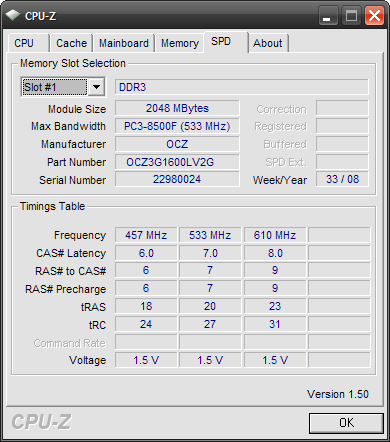This screenshot has width=390, height=442.
Task: Close the CPU-Z window
Action: click(x=374, y=16)
